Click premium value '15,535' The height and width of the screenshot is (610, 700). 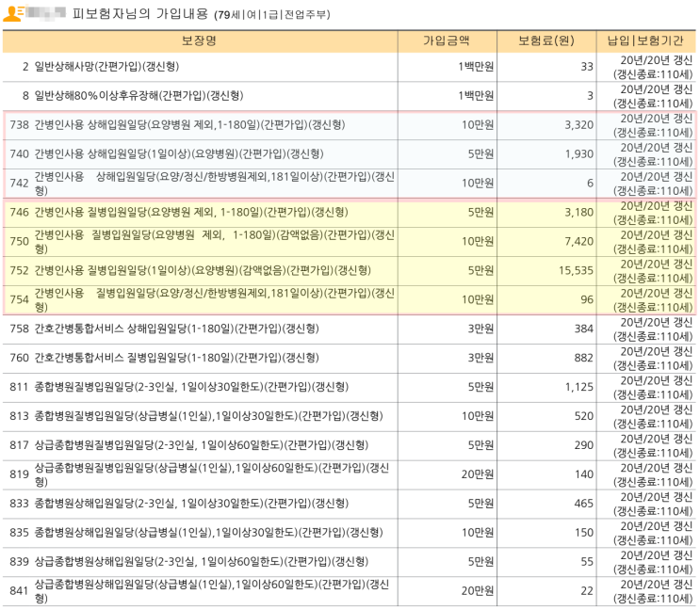(x=576, y=271)
